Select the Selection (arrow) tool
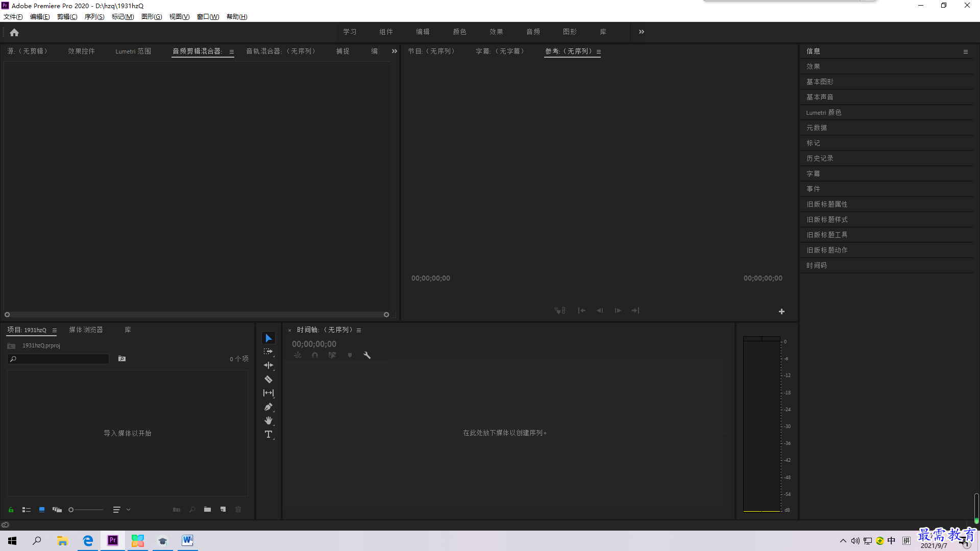 click(268, 338)
